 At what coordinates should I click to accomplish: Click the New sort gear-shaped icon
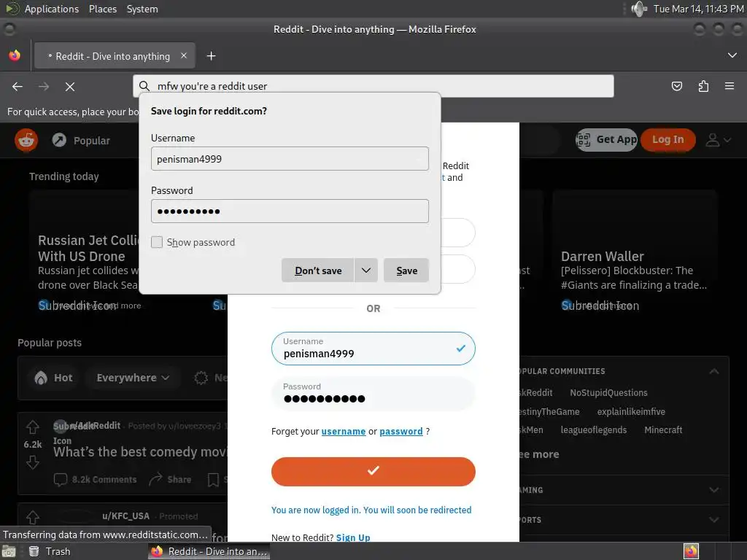201,378
